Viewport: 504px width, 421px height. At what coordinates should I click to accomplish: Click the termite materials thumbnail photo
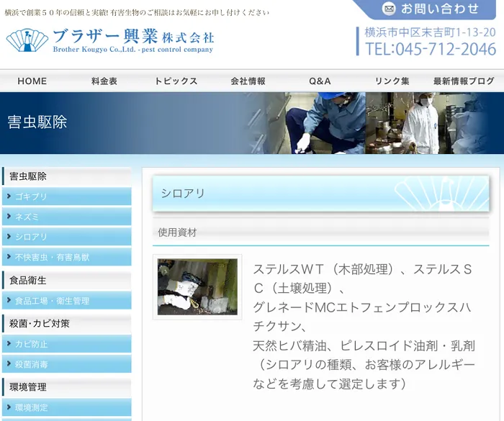click(197, 286)
